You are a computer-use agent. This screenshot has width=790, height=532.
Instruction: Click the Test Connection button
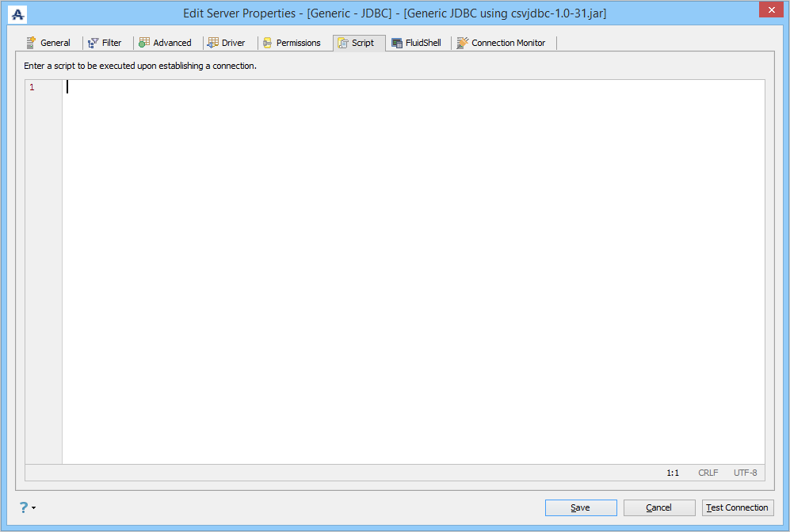[x=738, y=507]
